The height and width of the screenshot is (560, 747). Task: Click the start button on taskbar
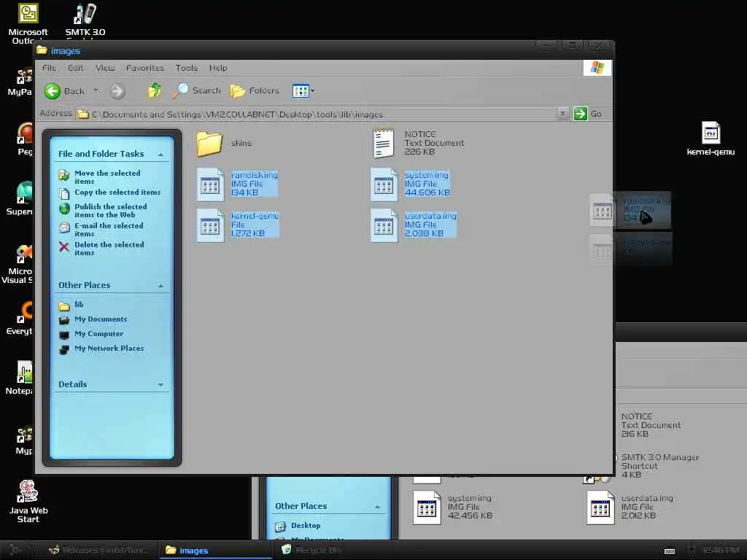15,551
